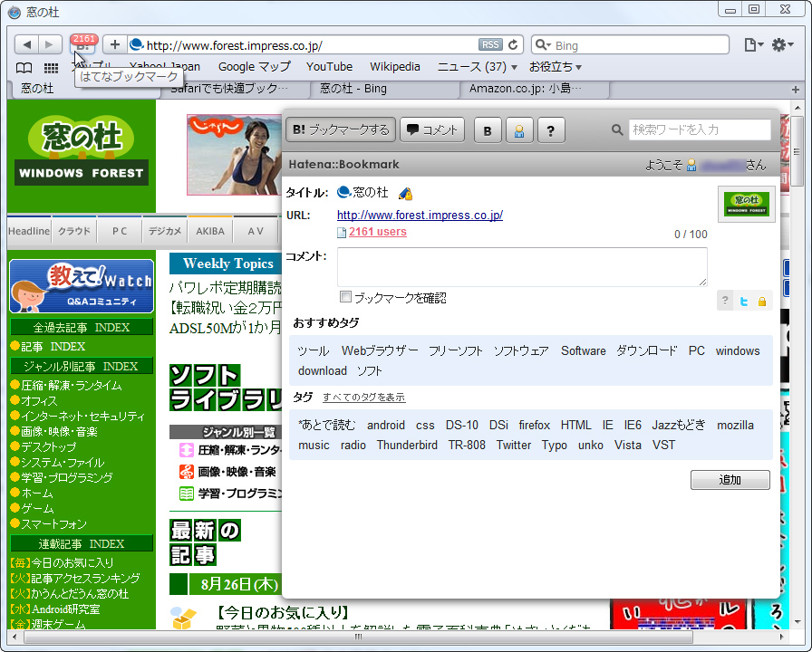Open the インターネット・セキュリティ sidebar link
812x652 pixels.
coord(82,416)
